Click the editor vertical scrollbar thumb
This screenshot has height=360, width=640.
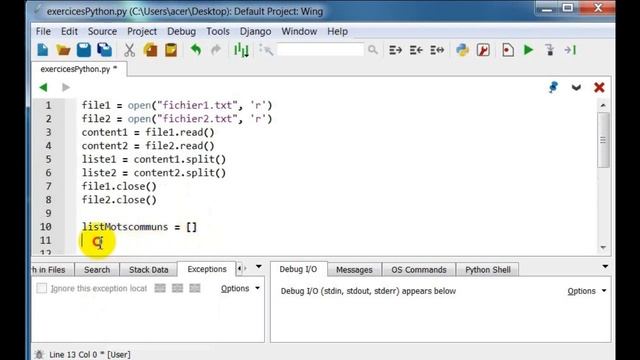tap(603, 140)
